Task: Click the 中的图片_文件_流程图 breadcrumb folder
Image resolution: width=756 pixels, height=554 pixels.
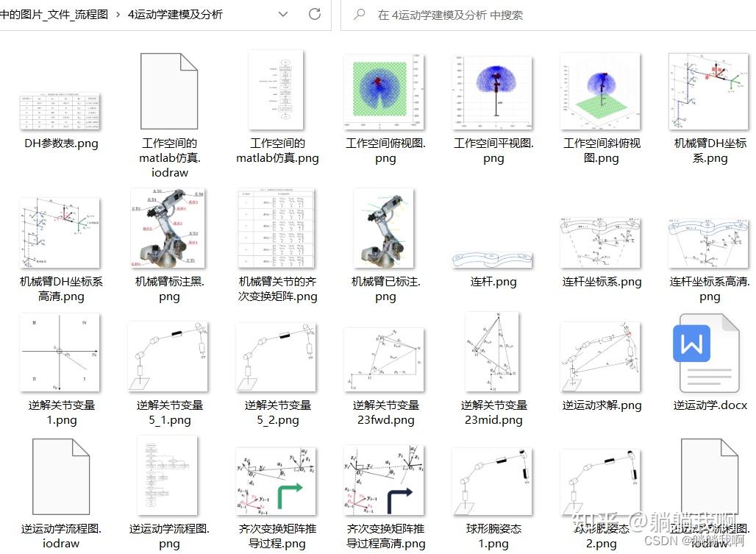Action: pos(55,14)
